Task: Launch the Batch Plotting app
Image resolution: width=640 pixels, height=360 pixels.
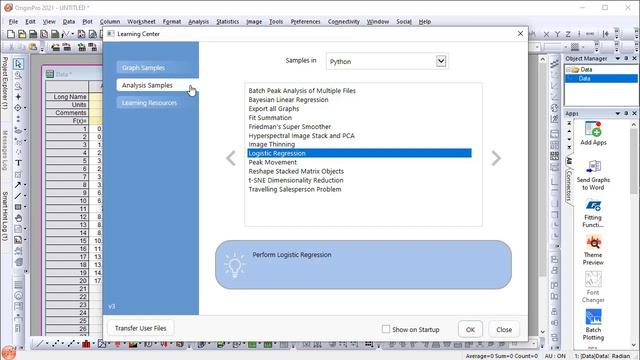Action: click(x=593, y=325)
